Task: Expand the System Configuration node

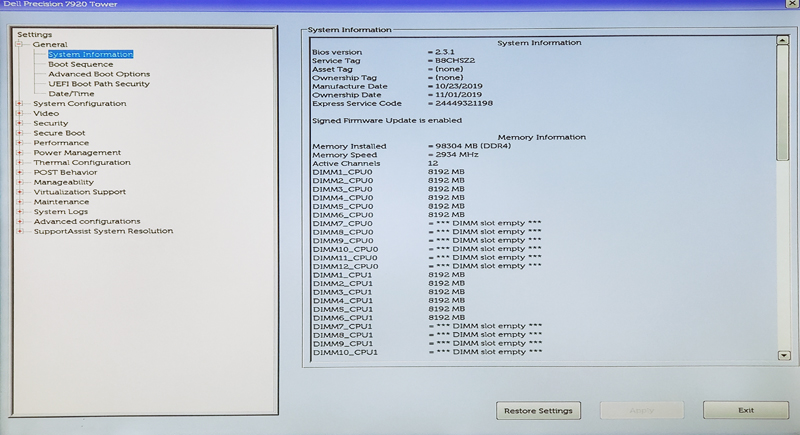Action: (x=19, y=104)
